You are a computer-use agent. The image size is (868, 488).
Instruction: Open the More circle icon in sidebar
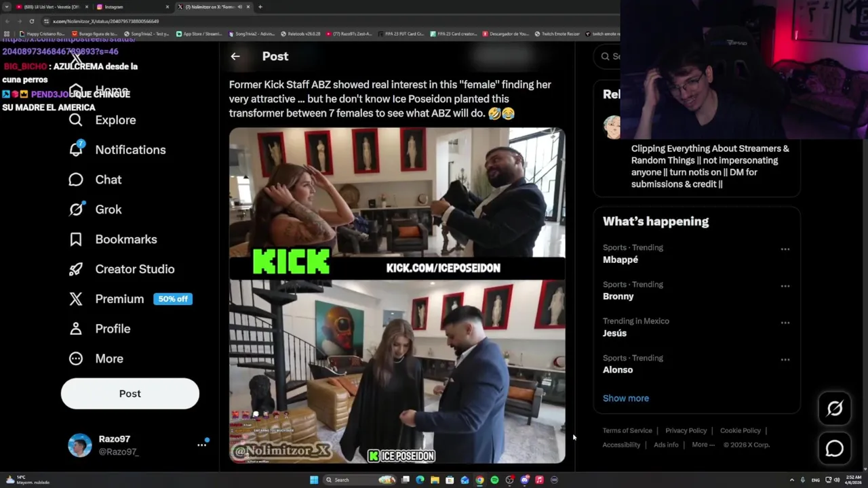pos(76,359)
